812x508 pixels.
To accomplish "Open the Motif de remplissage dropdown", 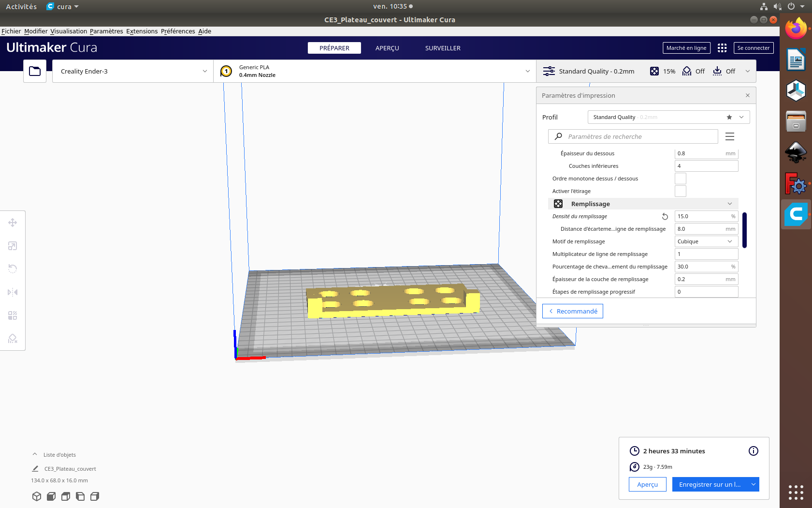I will [x=706, y=241].
